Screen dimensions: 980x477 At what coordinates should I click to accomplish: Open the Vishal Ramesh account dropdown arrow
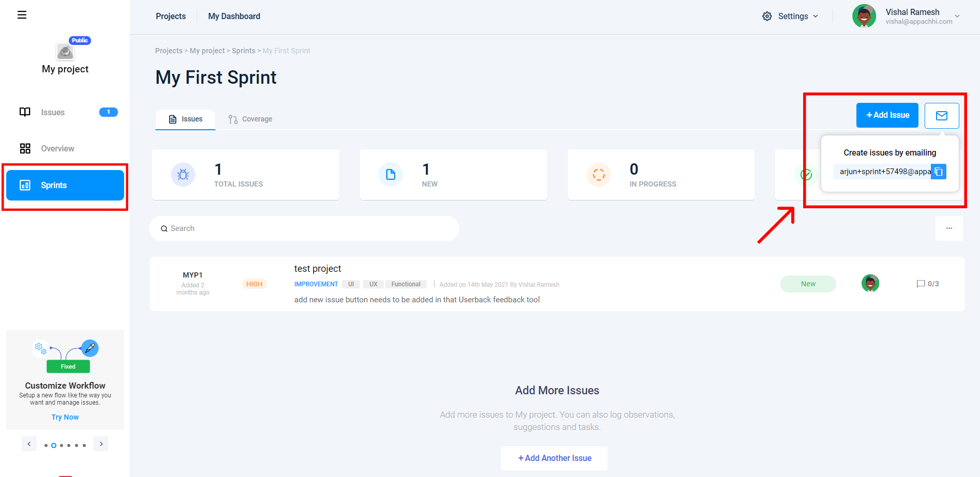957,16
